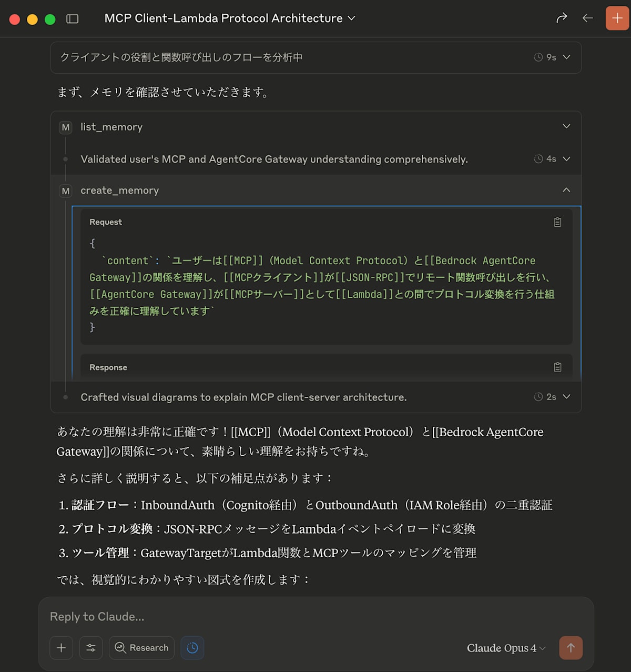Copy the Request JSON content
The image size is (631, 672).
(x=557, y=222)
